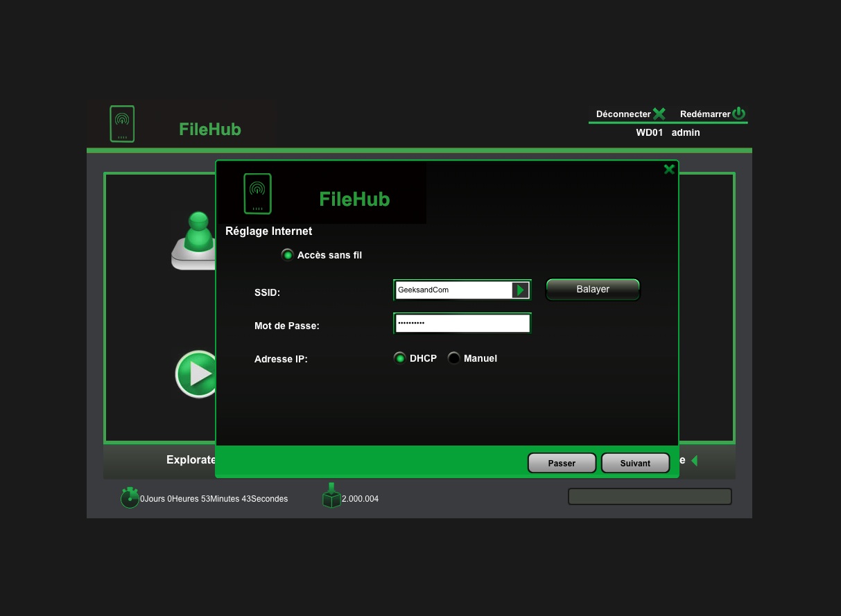Click the green user figure icon
841x616 pixels.
pos(196,239)
